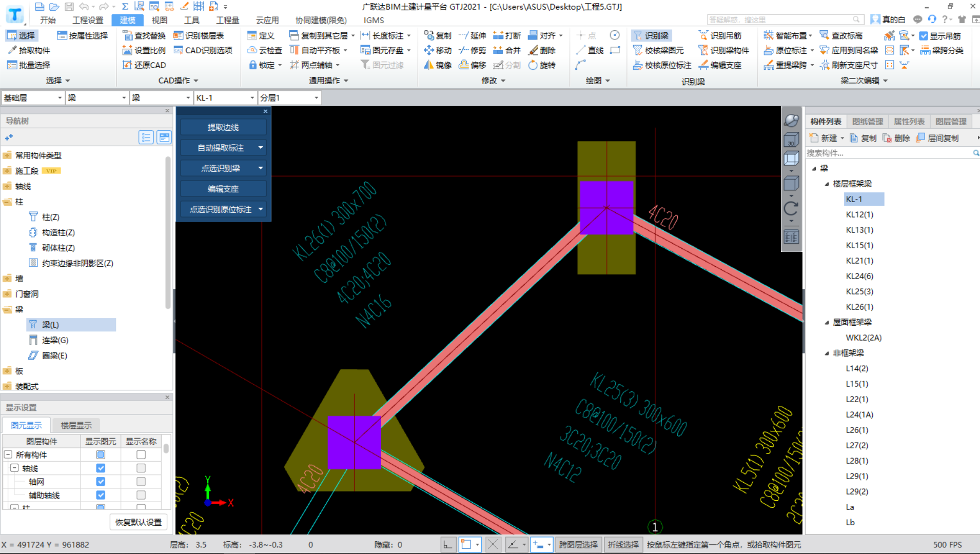Toggle the 显示吊筋 checkbox

coord(924,36)
